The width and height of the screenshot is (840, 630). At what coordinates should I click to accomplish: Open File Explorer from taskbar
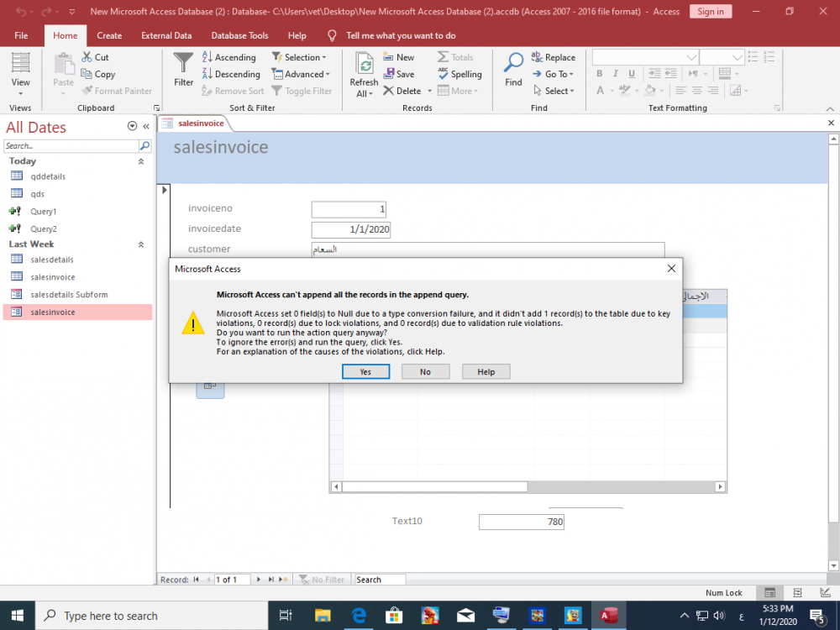(323, 616)
